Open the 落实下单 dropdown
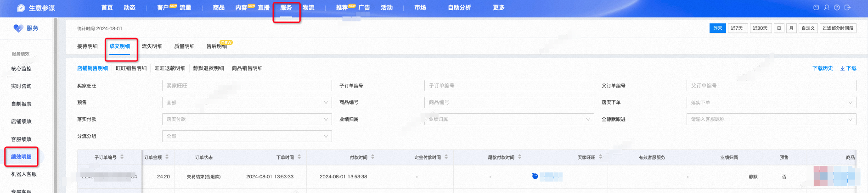This screenshot has height=193, width=868. pos(772,103)
